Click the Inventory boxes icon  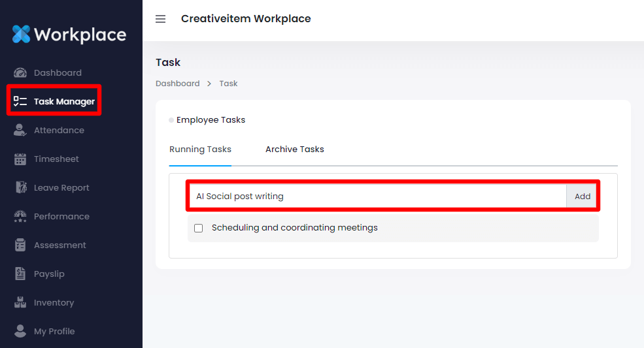pyautogui.click(x=20, y=302)
